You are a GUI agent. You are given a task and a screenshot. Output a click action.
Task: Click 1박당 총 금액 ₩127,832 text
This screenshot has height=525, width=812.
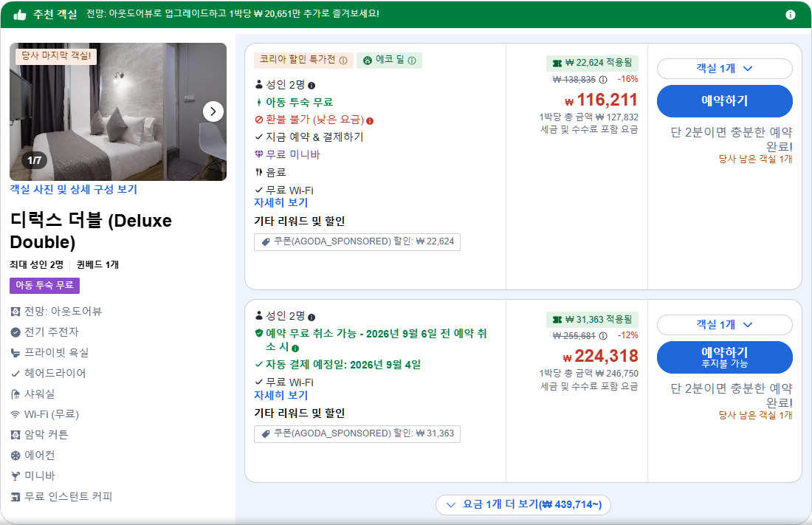[589, 117]
